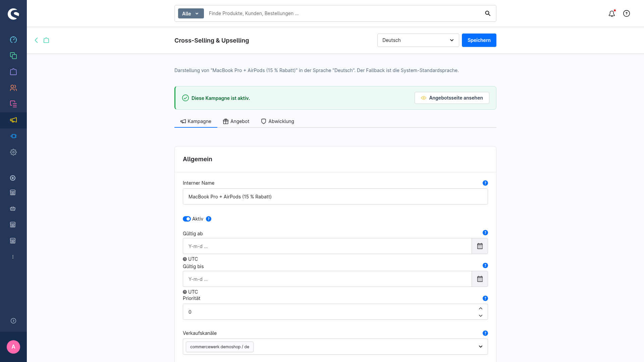The image size is (644, 362).
Task: Open the Customers section in sidebar
Action: (13, 88)
